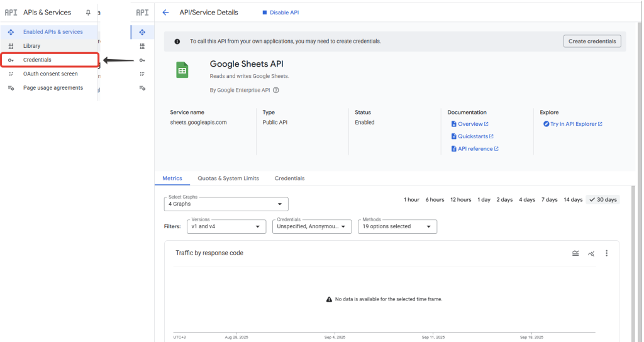Switch to Quotas & System Limits tab
The width and height of the screenshot is (644, 342).
pyautogui.click(x=228, y=179)
